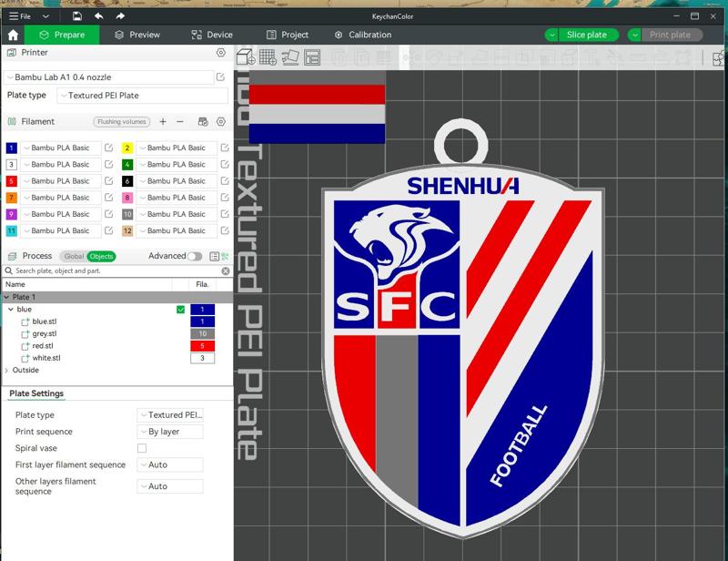Add a filament with plus icon
This screenshot has width=728, height=561.
(x=163, y=122)
